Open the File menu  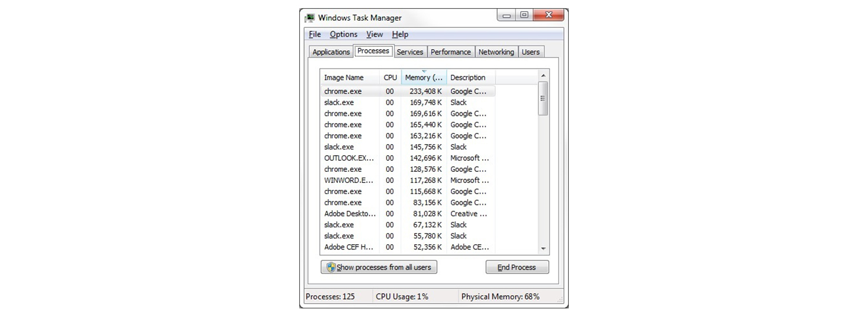[x=314, y=34]
